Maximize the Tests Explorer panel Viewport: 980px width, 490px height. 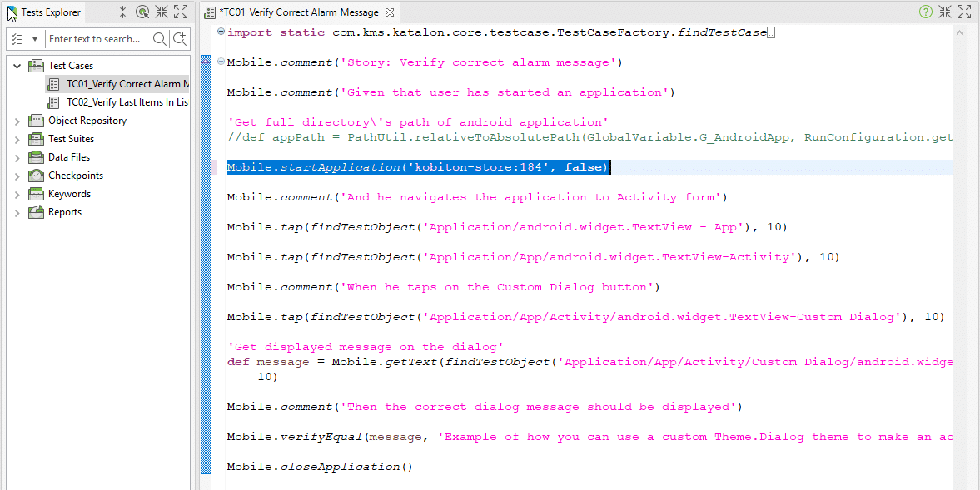pos(181,12)
